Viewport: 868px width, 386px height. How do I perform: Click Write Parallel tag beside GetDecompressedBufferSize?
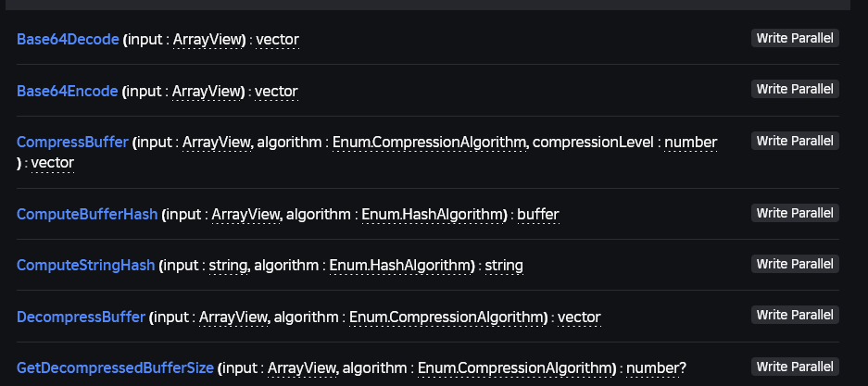point(795,367)
